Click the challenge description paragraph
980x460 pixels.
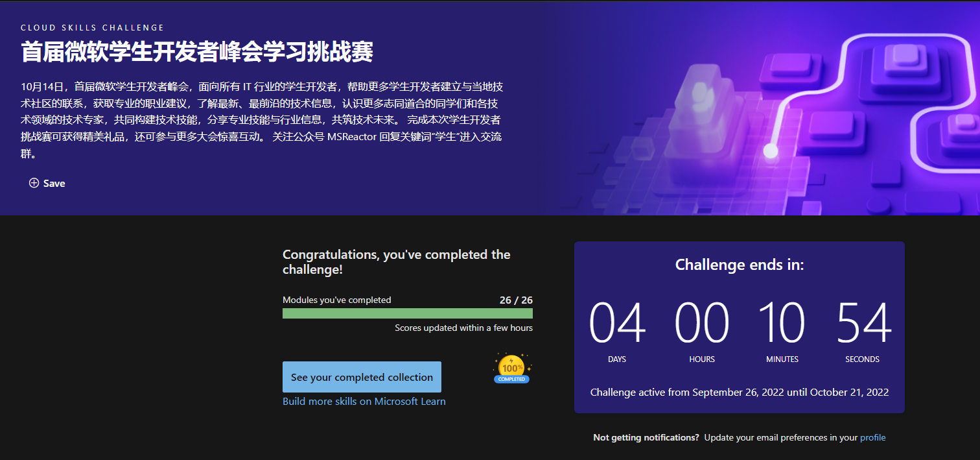pyautogui.click(x=262, y=120)
